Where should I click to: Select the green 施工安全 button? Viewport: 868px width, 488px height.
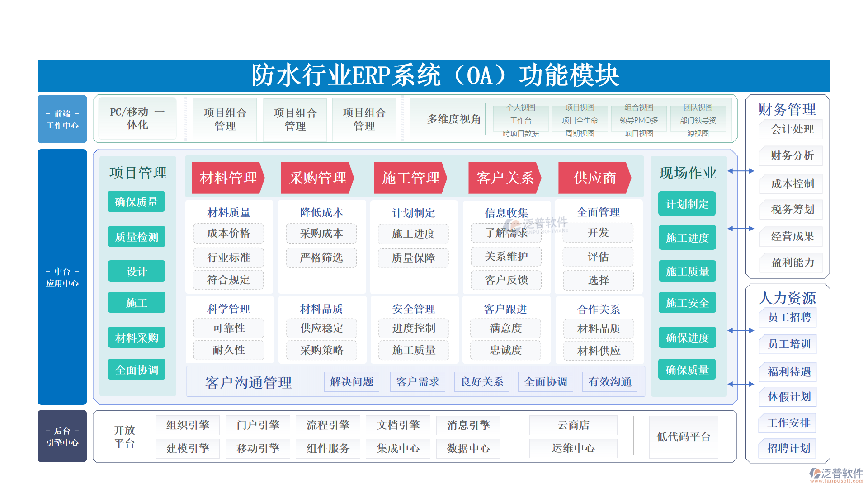coord(687,303)
